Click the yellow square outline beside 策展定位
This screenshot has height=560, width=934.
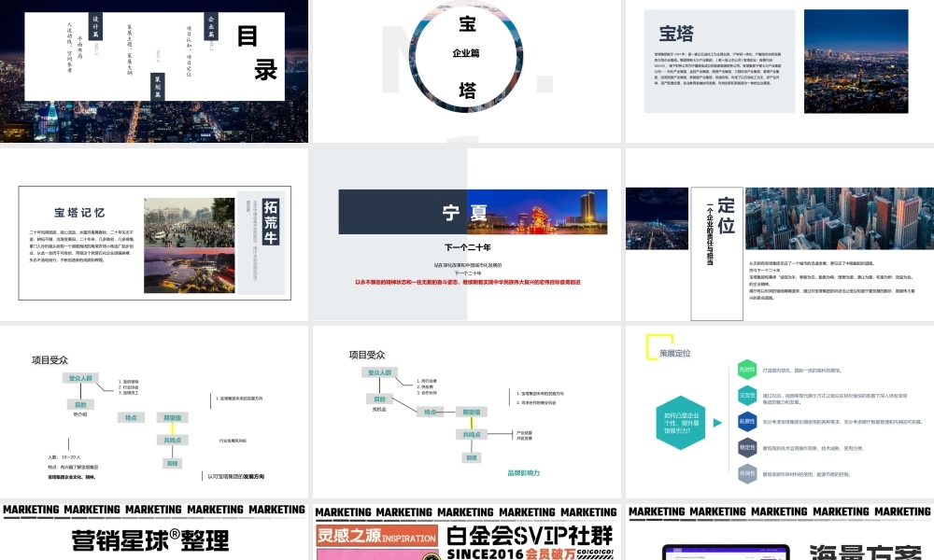click(x=659, y=345)
